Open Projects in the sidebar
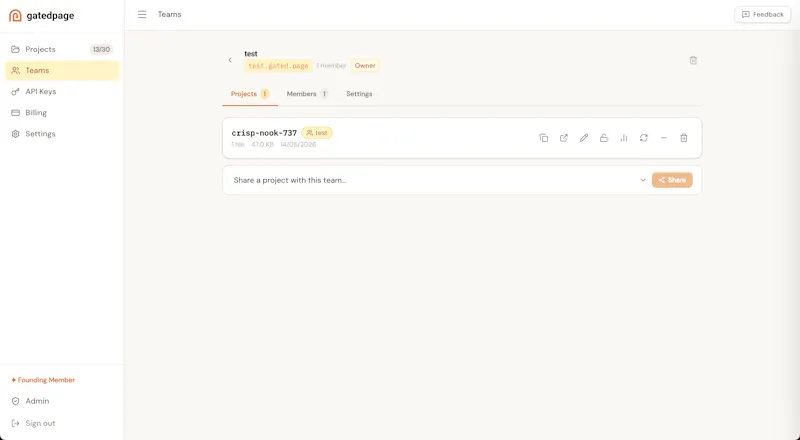This screenshot has width=800, height=440. [x=62, y=50]
